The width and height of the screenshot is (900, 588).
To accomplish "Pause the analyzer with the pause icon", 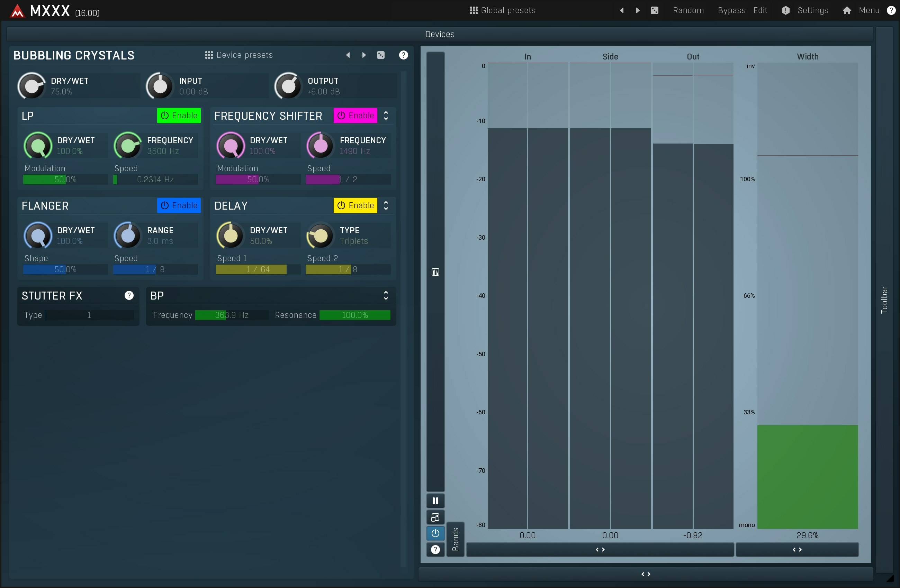I will point(435,500).
